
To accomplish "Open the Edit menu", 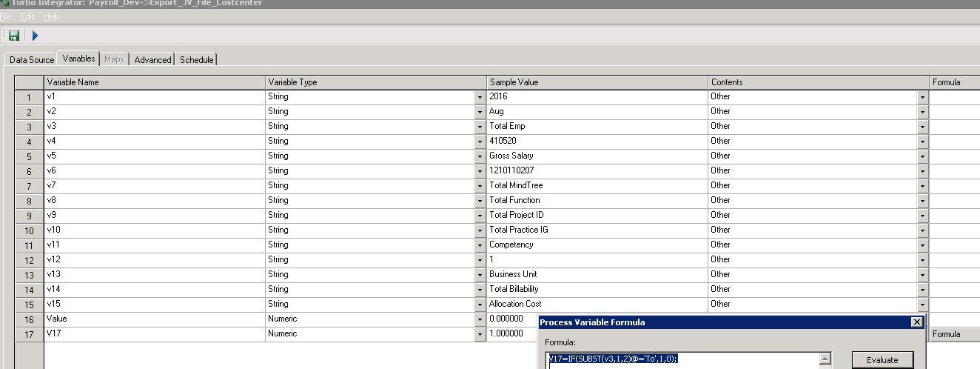I will [x=27, y=16].
